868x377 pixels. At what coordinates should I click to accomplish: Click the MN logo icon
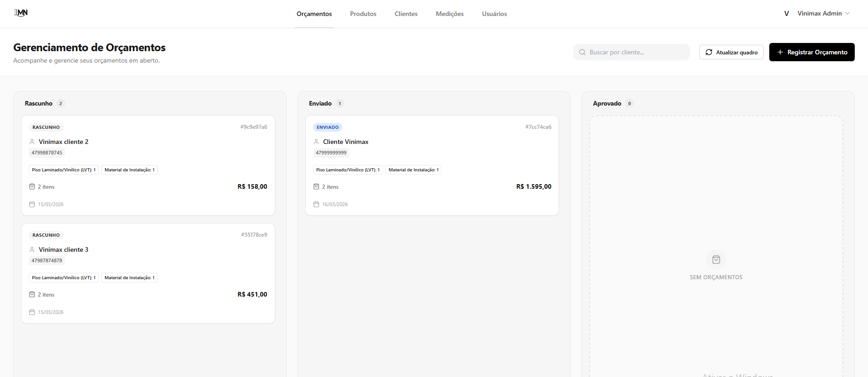pos(21,13)
